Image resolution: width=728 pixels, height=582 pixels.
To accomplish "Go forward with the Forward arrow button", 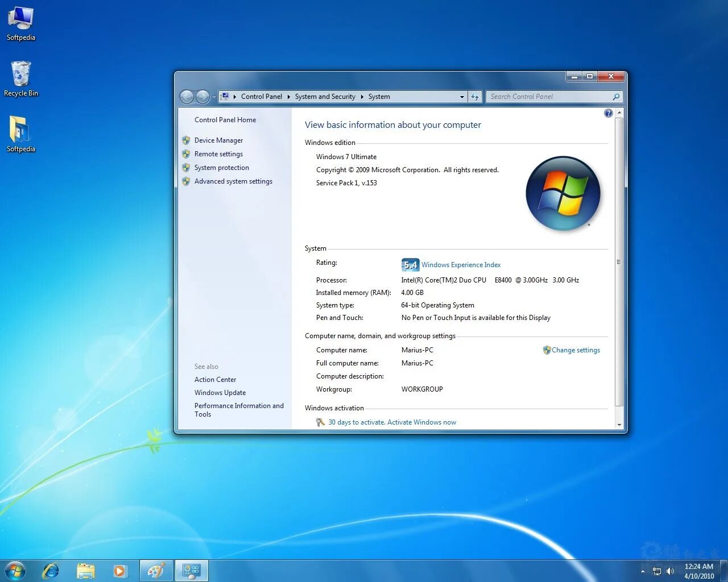I will pyautogui.click(x=202, y=97).
